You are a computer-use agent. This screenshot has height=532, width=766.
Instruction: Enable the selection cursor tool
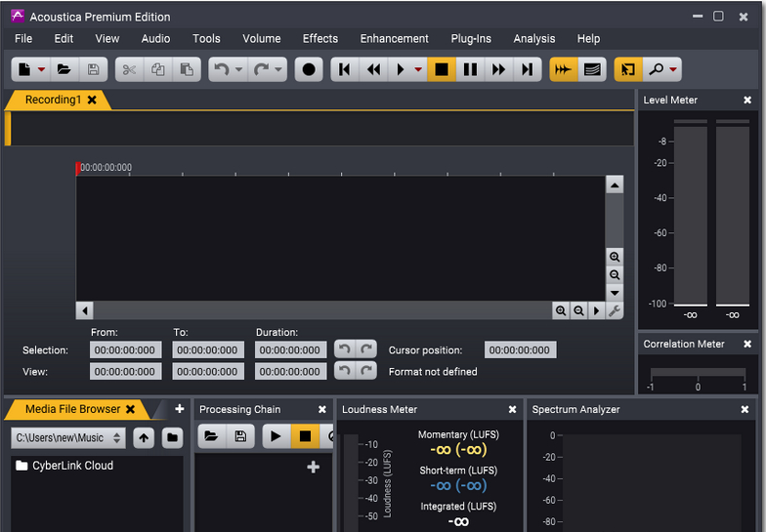(627, 70)
